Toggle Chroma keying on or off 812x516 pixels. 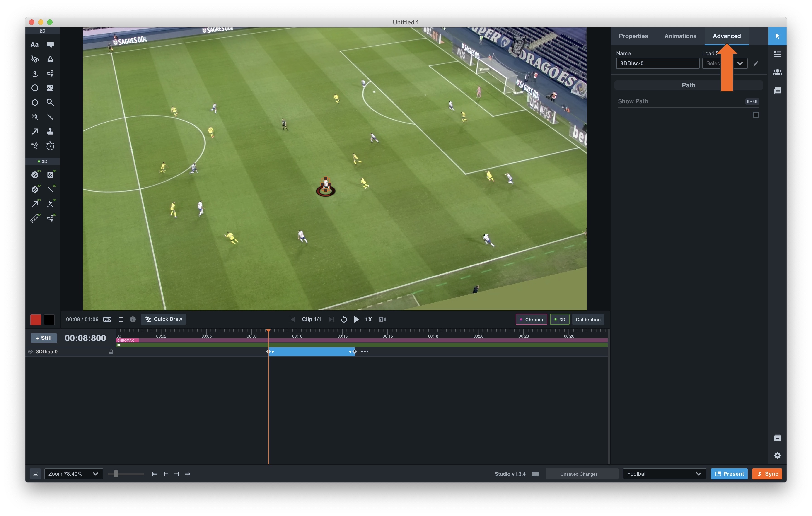tap(532, 319)
